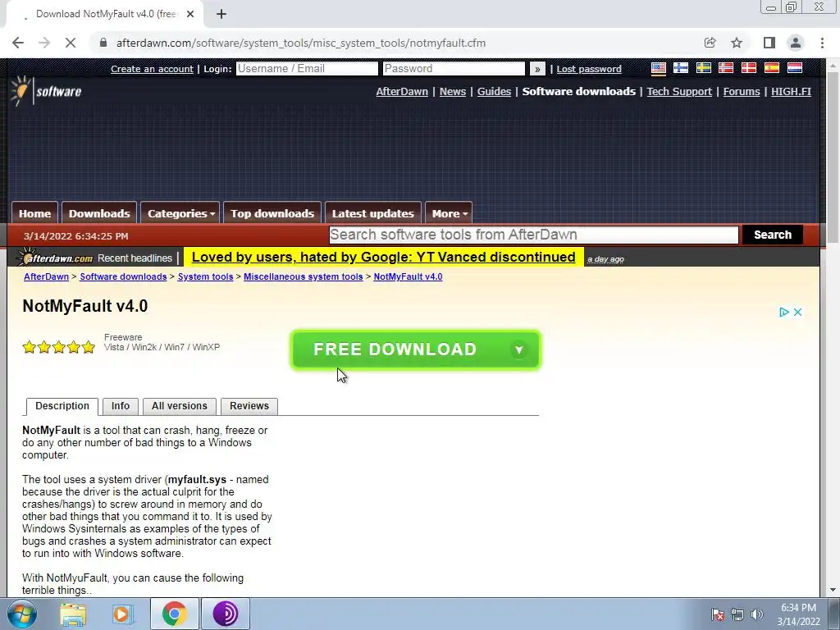
Task: Click the AfterDawn software logo
Action: (46, 91)
